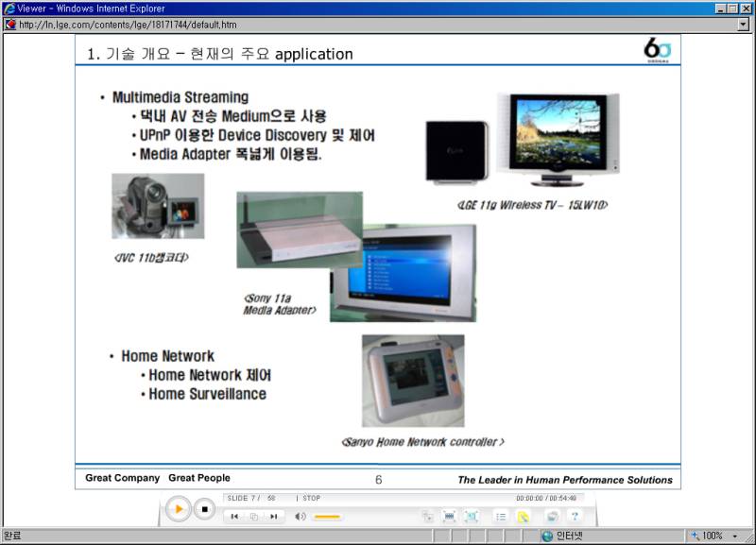Stop playback with the black square button

204,509
